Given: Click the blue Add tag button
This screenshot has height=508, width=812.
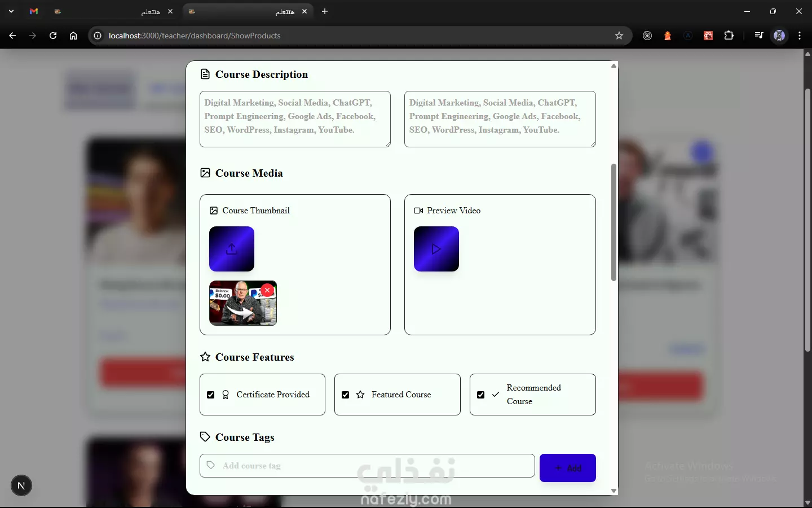Looking at the screenshot, I should point(568,468).
